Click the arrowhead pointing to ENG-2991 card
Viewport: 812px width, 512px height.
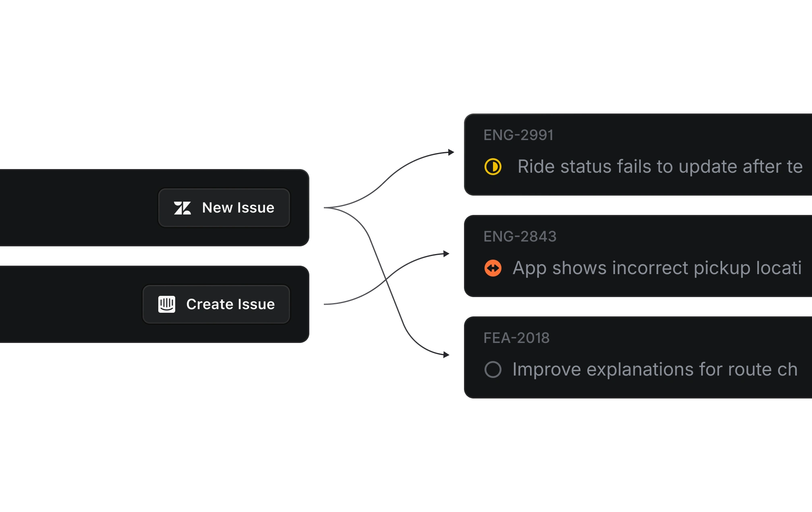pyautogui.click(x=452, y=152)
